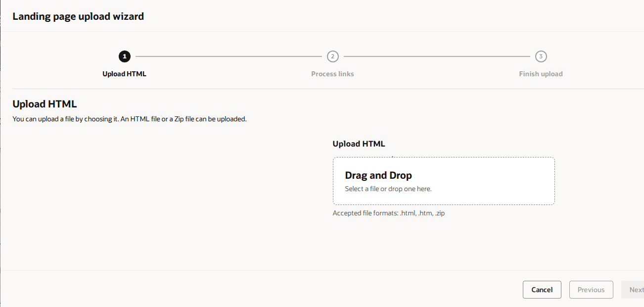Click the upload instructions text about HTML or Zip
Image resolution: width=644 pixels, height=307 pixels.
(130, 119)
